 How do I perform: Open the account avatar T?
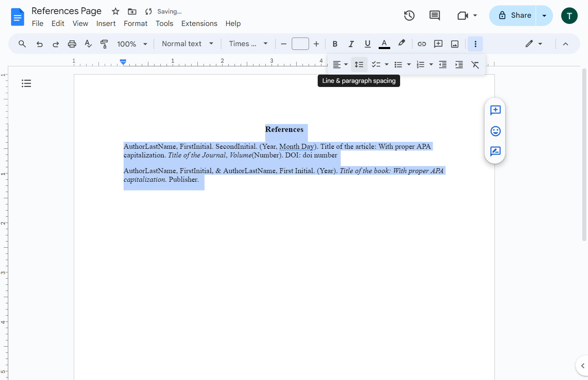tap(569, 16)
